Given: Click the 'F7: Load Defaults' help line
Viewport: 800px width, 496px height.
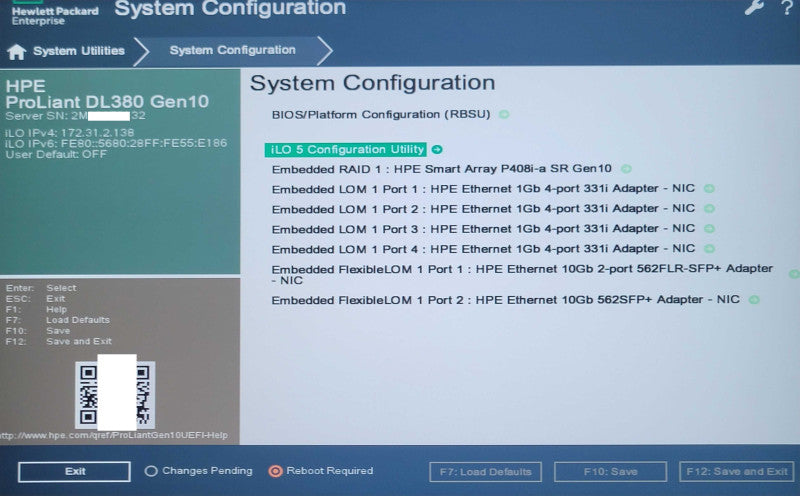Looking at the screenshot, I should click(x=58, y=320).
